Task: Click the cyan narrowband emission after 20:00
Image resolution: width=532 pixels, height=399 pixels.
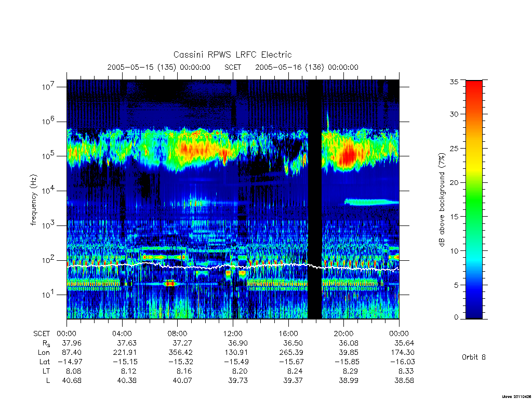Action: point(371,202)
